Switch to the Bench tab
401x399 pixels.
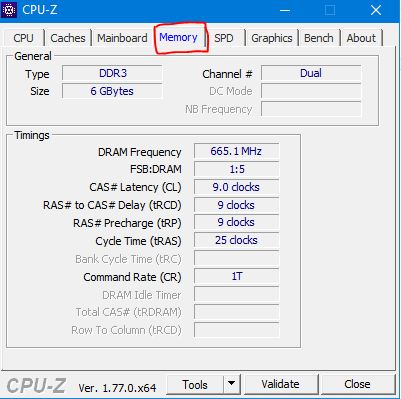[319, 38]
